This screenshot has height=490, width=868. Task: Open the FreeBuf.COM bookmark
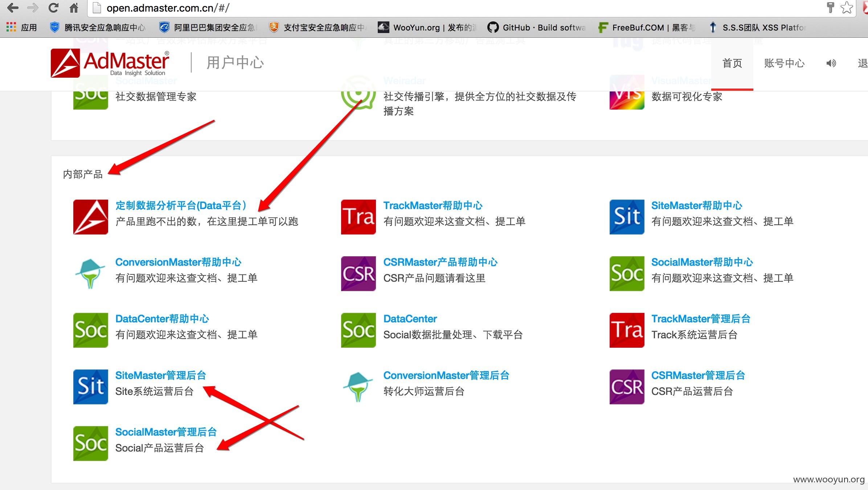647,28
